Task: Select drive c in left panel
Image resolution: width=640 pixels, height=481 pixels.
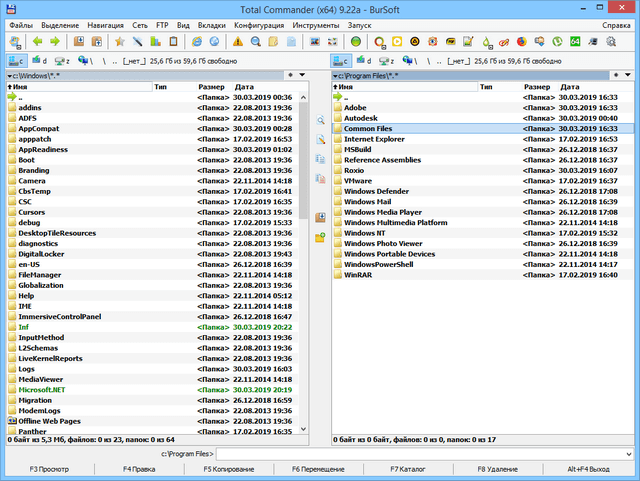Action: click(14, 61)
